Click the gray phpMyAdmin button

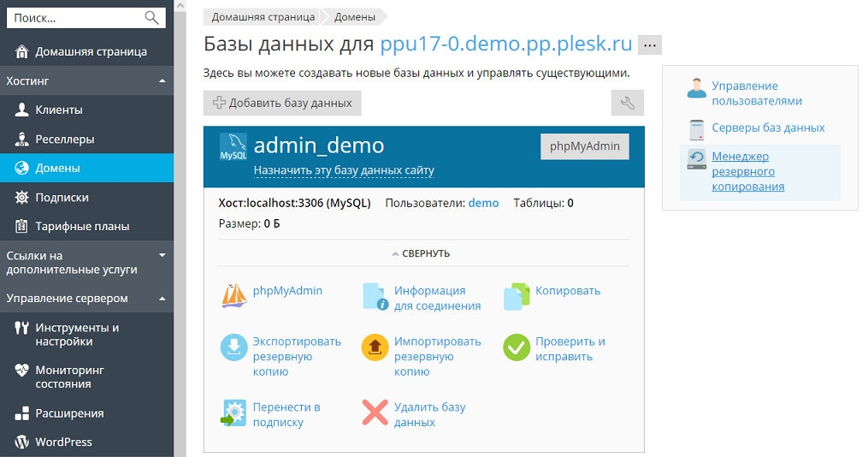pos(584,146)
